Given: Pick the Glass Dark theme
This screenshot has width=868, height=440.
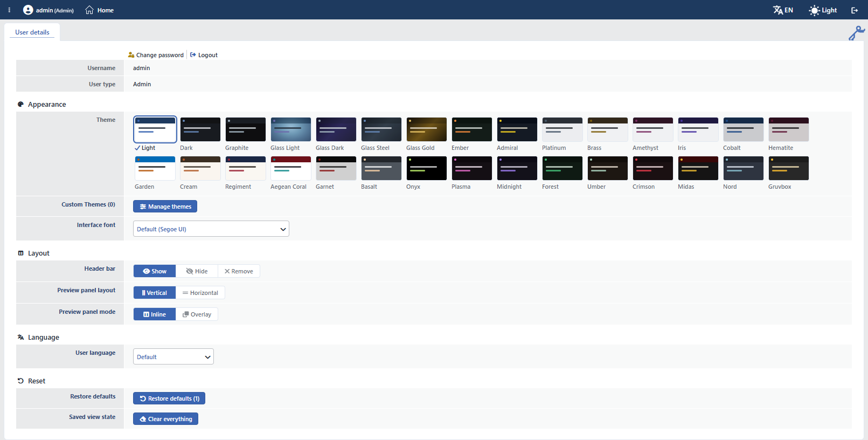Looking at the screenshot, I should [x=336, y=129].
